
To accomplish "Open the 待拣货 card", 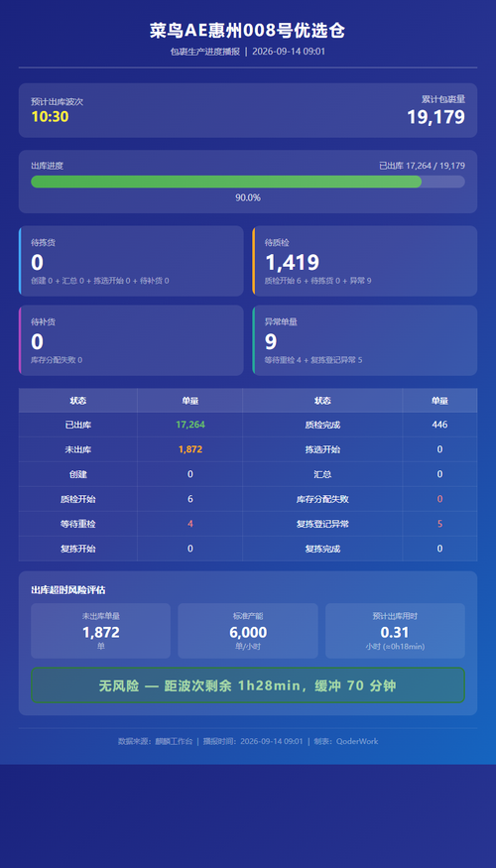I will [x=131, y=261].
